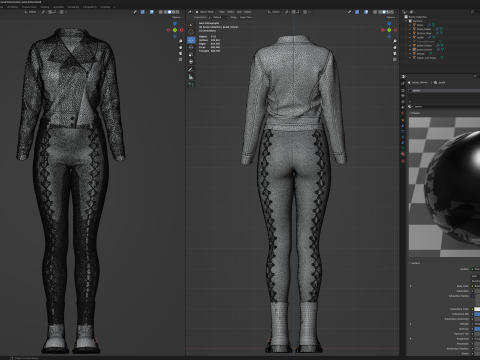Open Object menu in right viewport
The height and width of the screenshot is (360, 480).
coord(247,12)
